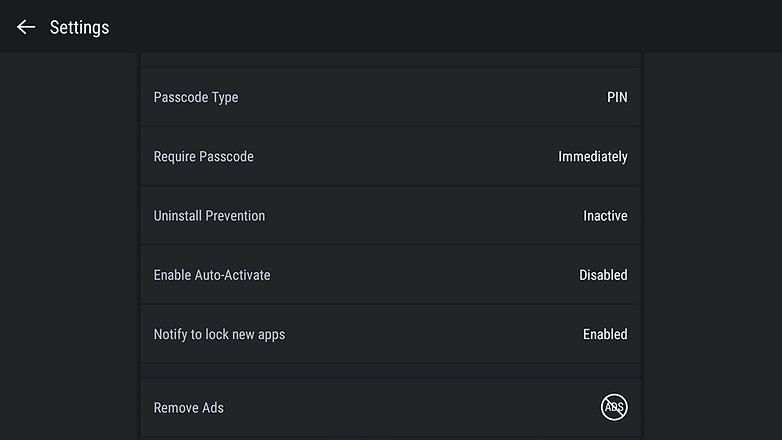
Task: Toggle the Disabled auto-activate value
Action: (x=603, y=275)
